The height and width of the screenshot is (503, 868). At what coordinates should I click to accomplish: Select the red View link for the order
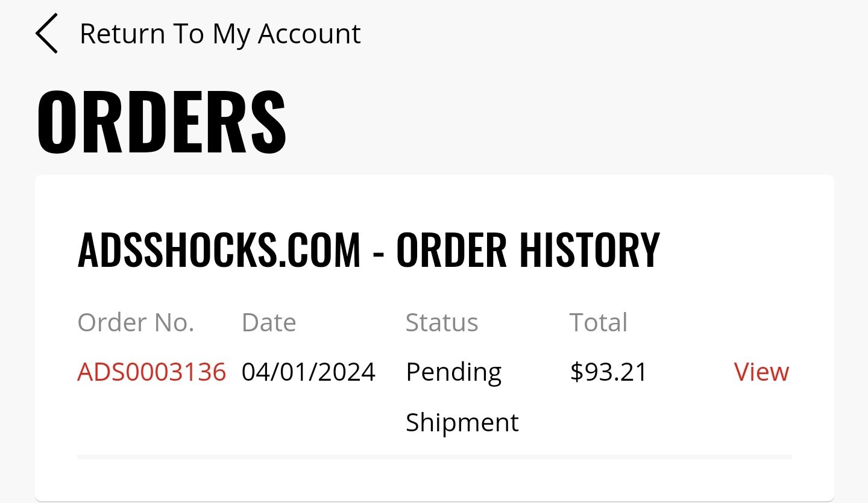(761, 372)
